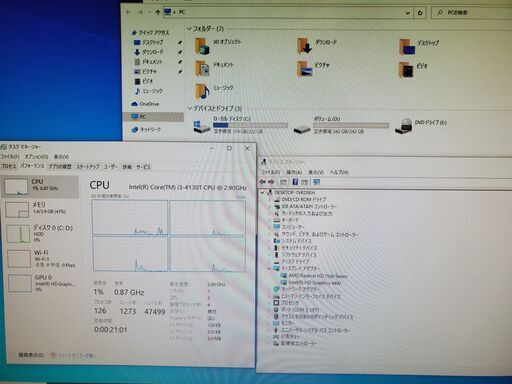
Task: Collapse ディスプレイ アダプター in Device Manager
Action: (269, 268)
